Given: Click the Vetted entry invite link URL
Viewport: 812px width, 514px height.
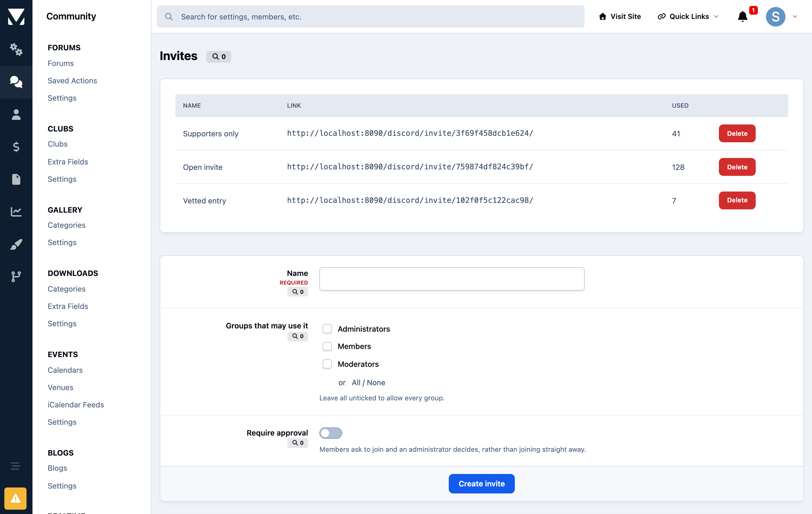Looking at the screenshot, I should [x=410, y=200].
